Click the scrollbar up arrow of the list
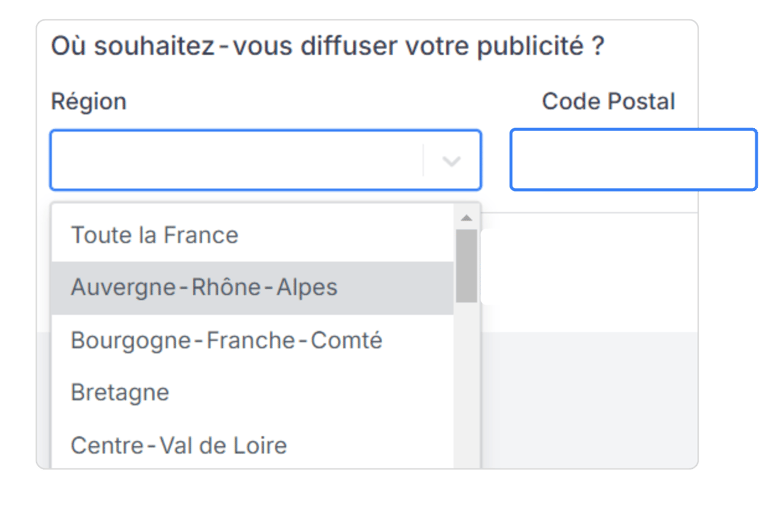The width and height of the screenshot is (768, 512). 466,217
